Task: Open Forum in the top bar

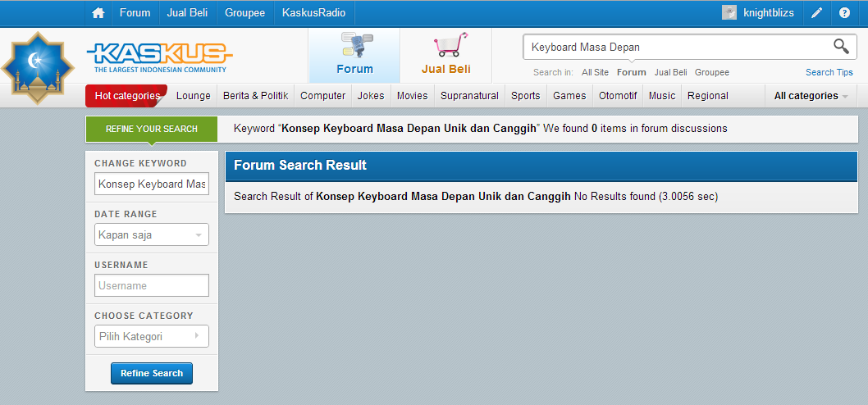Action: point(135,13)
